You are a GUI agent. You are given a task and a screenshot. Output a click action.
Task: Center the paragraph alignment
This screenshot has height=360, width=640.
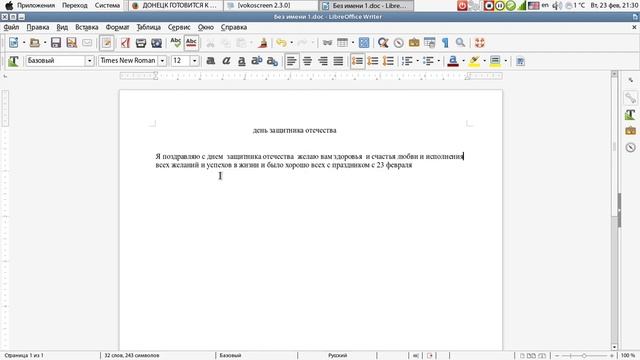[307, 61]
